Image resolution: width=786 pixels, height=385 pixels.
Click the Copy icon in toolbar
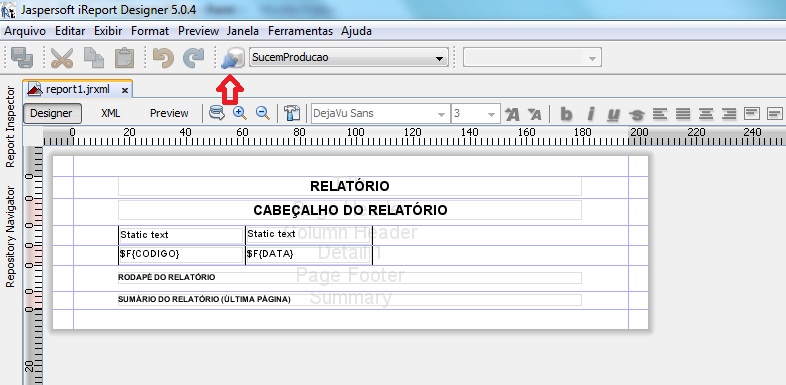pos(94,58)
